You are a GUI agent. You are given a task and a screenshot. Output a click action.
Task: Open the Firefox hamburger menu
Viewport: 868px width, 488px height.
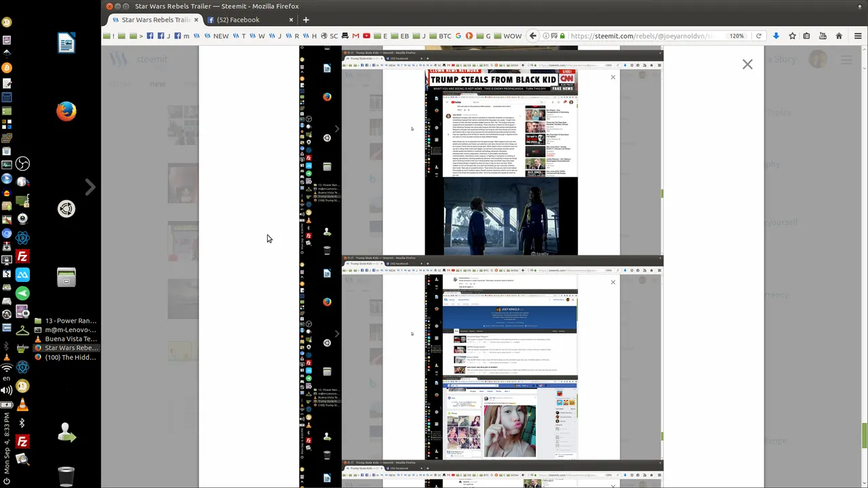858,36
